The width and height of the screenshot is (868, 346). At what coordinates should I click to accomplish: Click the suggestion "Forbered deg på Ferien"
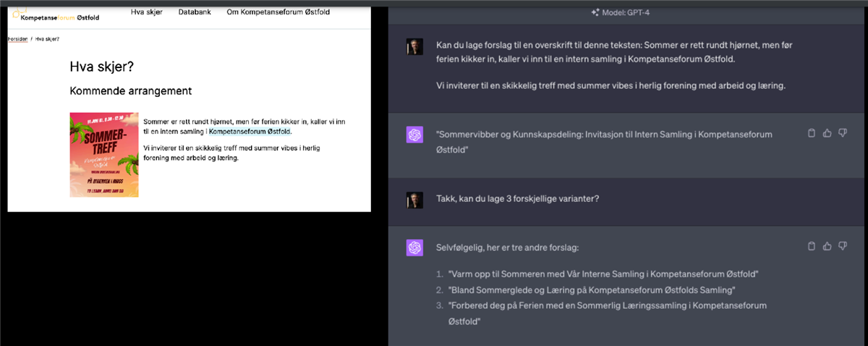607,313
